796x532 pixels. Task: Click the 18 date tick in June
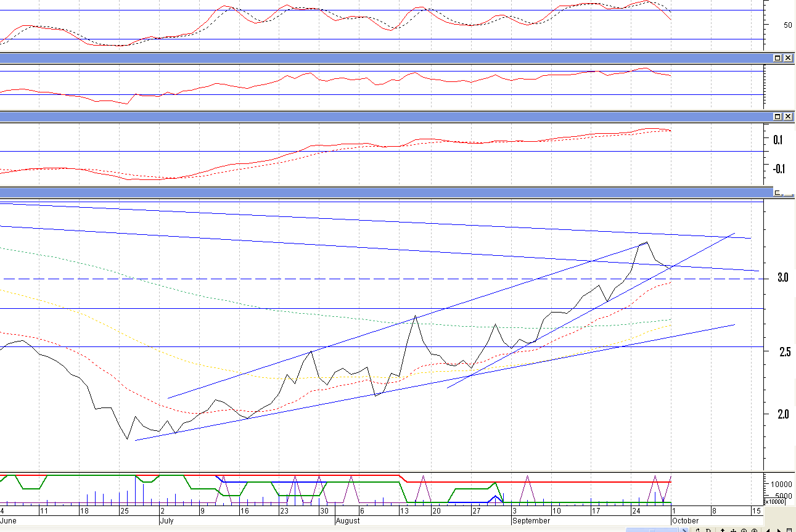pyautogui.click(x=84, y=511)
